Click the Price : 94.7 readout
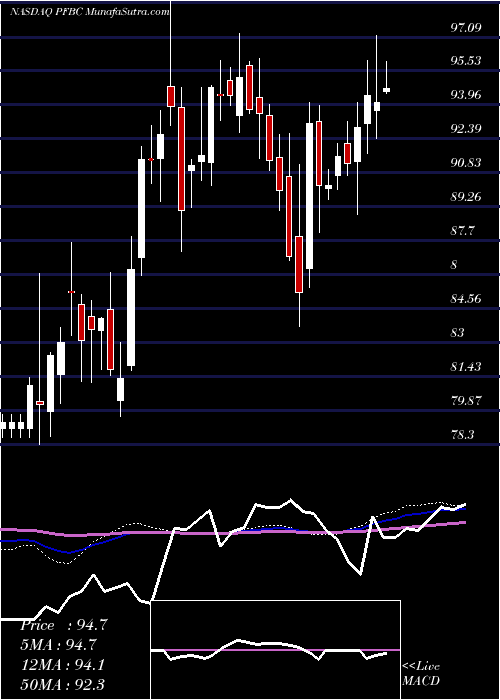 [63, 625]
